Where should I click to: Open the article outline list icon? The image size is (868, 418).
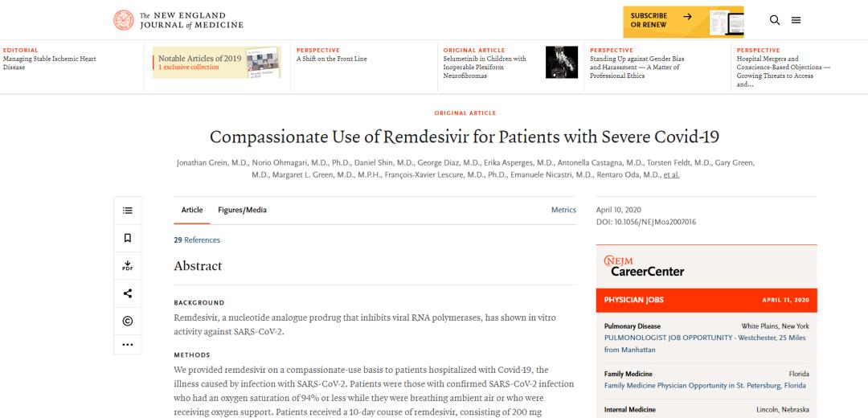point(127,211)
